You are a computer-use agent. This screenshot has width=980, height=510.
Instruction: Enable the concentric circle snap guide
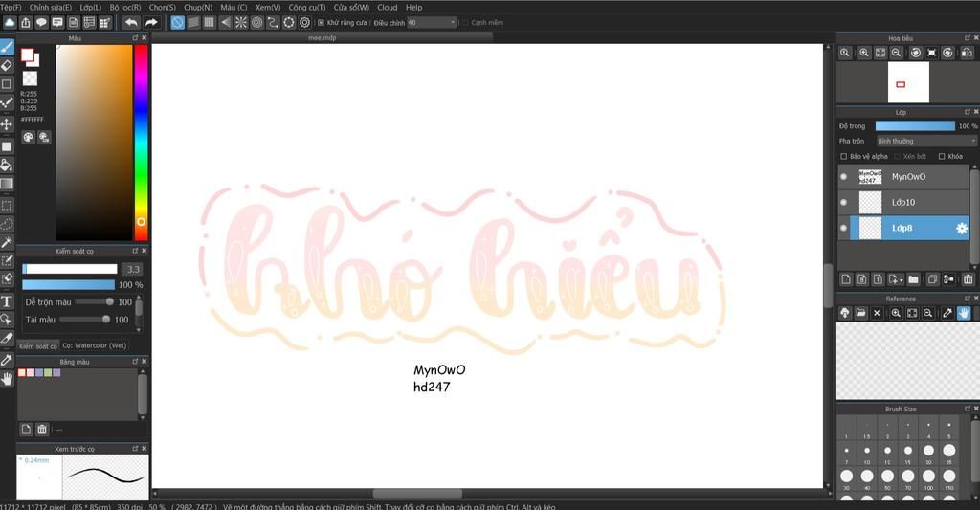(256, 23)
